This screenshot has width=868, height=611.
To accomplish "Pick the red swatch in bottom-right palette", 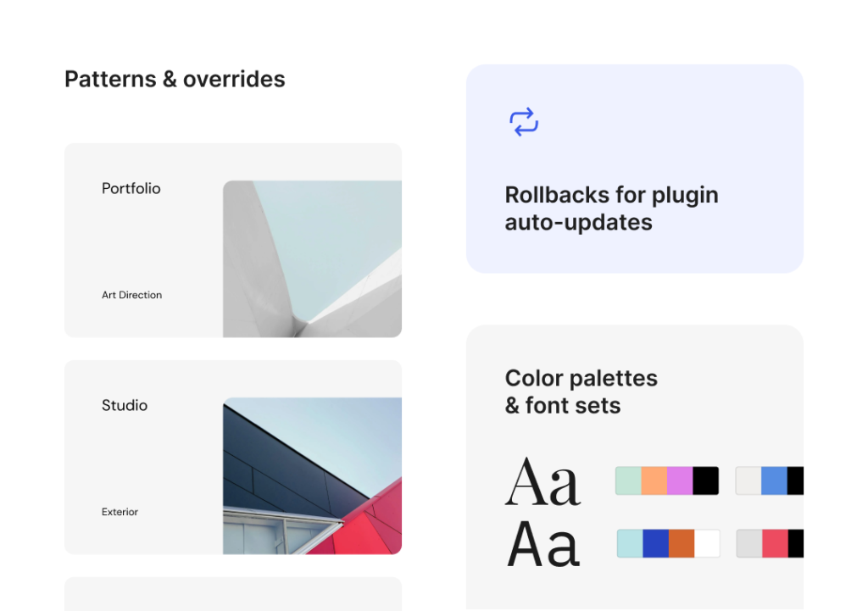I will point(775,543).
